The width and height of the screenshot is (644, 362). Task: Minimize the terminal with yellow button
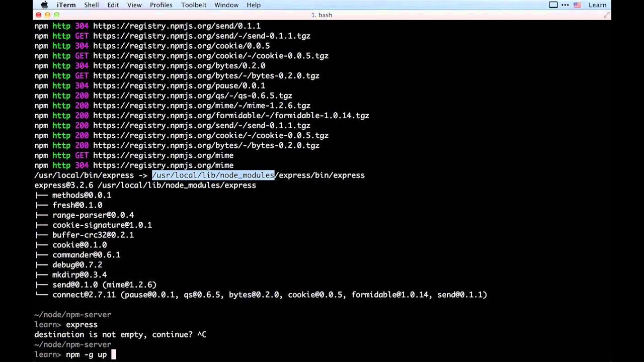point(48,15)
